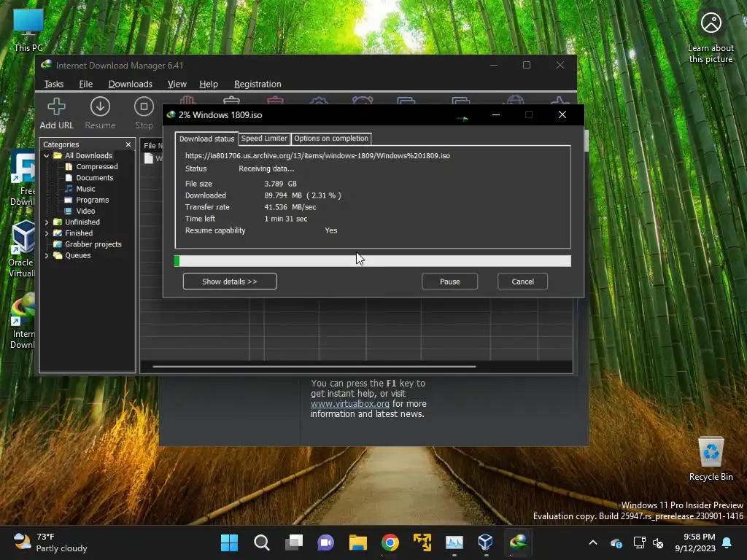Pause the Windows 1809.iso download
747x560 pixels.
click(x=449, y=281)
